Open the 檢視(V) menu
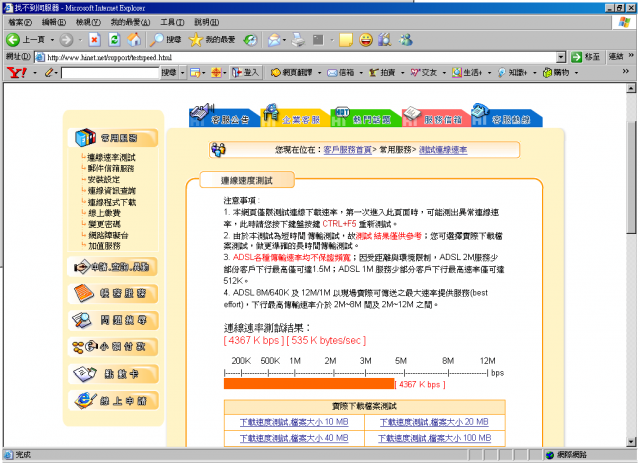640x463 pixels. pyautogui.click(x=88, y=21)
